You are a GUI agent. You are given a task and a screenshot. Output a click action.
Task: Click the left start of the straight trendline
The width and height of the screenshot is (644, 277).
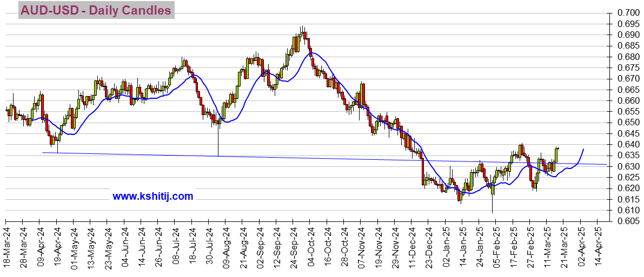click(x=43, y=153)
